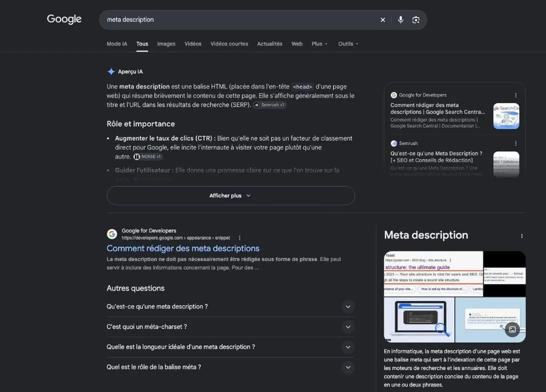Open the Outils dropdown

pyautogui.click(x=348, y=44)
